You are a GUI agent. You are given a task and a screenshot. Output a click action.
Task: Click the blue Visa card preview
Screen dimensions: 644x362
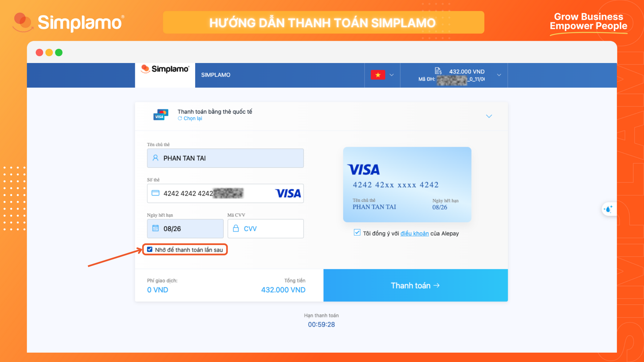[x=407, y=185]
